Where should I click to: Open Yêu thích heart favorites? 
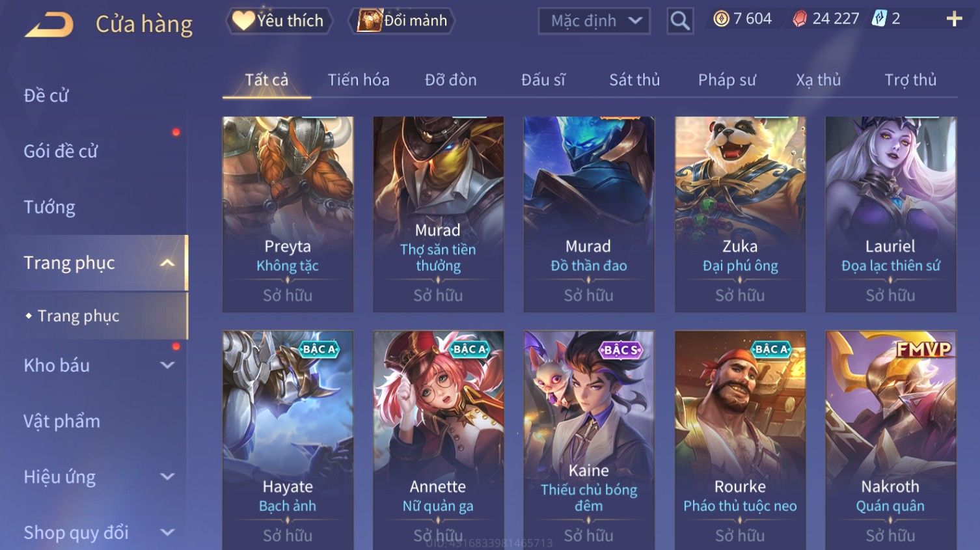[x=279, y=21]
